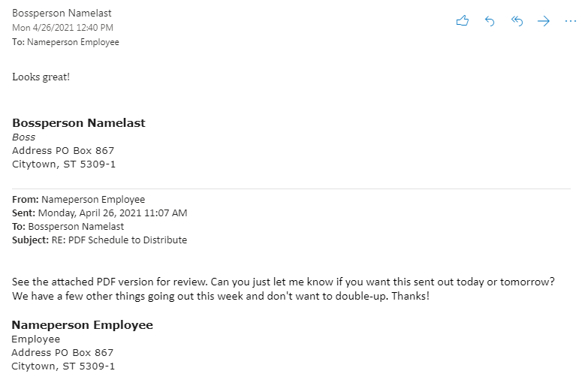This screenshot has height=386, width=588.
Task: Click bold signature name Bossperson Namelast
Action: 79,122
